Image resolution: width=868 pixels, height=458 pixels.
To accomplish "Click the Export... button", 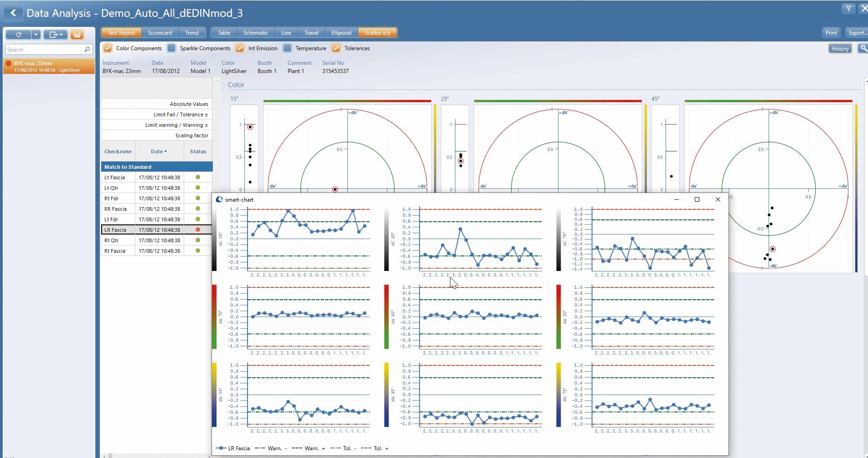I will 857,33.
